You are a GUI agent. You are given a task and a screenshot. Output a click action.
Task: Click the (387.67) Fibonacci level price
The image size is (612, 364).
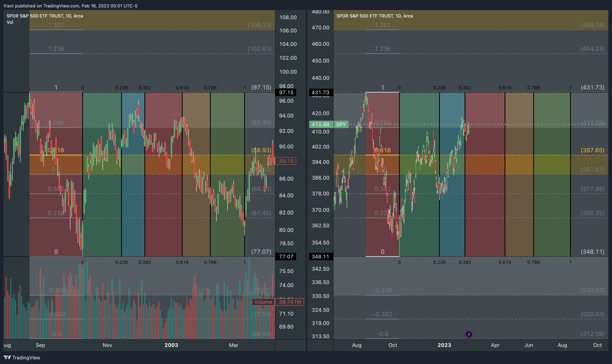click(592, 170)
